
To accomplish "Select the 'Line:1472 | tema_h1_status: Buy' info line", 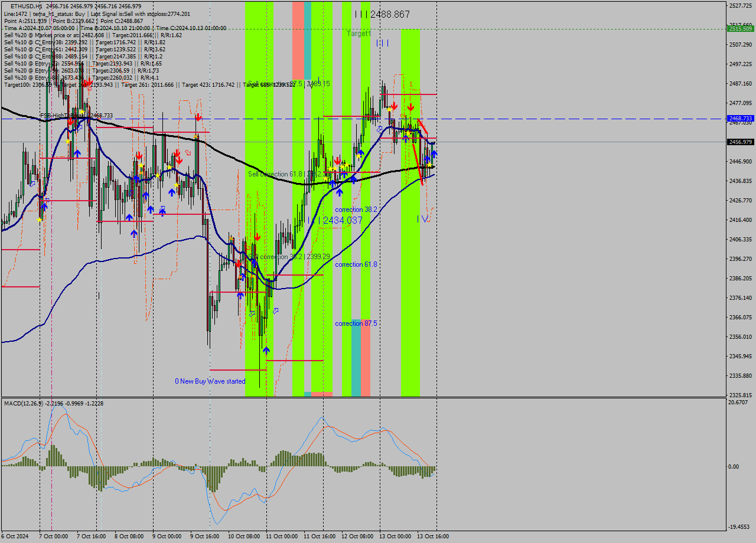I will tap(97, 14).
